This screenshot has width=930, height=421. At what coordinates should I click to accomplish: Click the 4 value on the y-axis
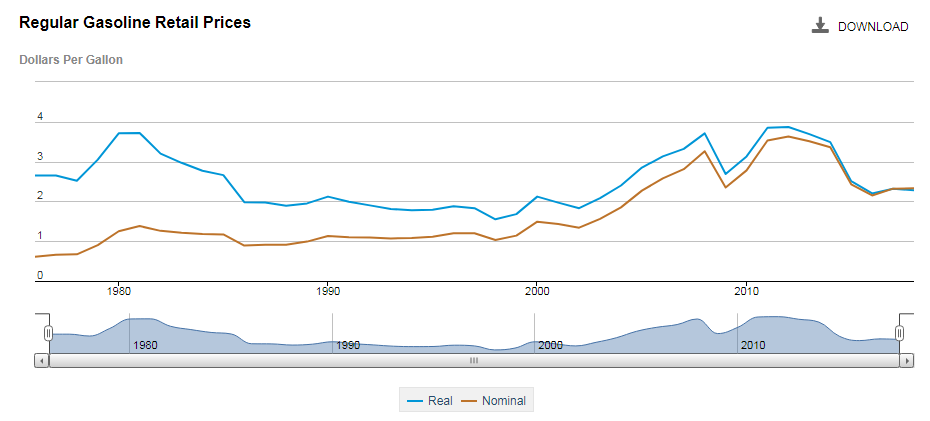[x=41, y=117]
